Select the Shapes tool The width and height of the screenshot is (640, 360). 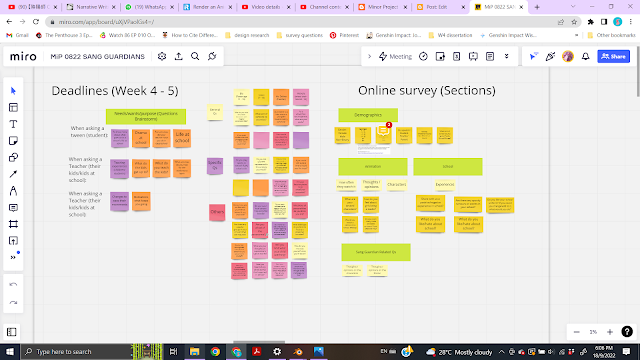click(13, 158)
